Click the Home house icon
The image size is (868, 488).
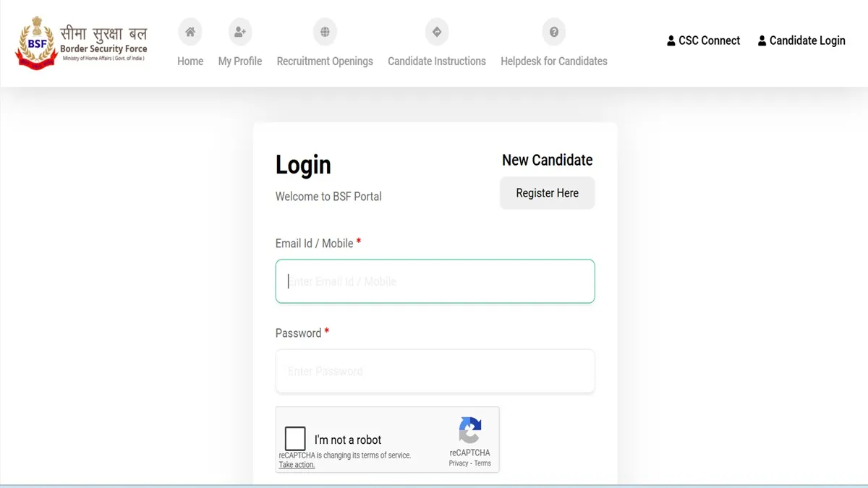pos(190,32)
